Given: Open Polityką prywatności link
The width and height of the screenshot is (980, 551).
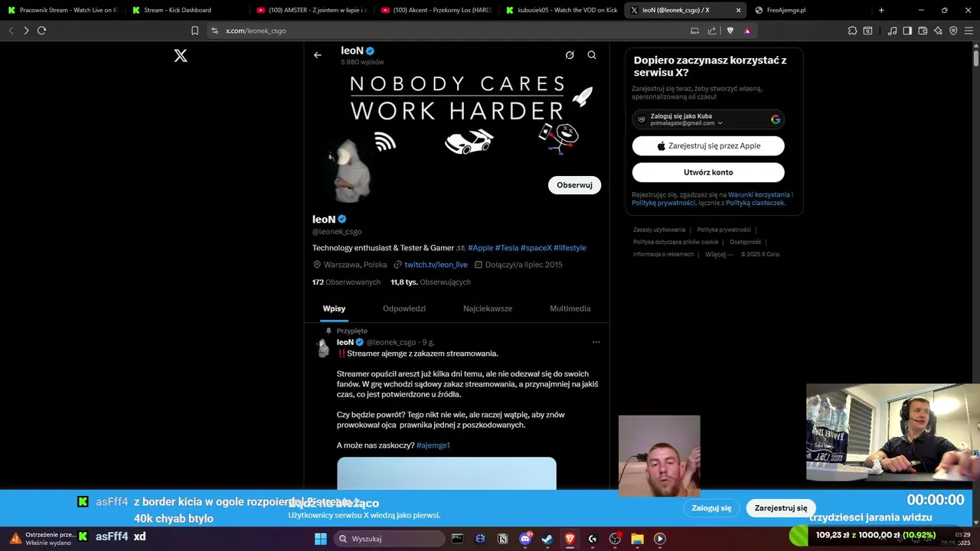Looking at the screenshot, I should 663,203.
